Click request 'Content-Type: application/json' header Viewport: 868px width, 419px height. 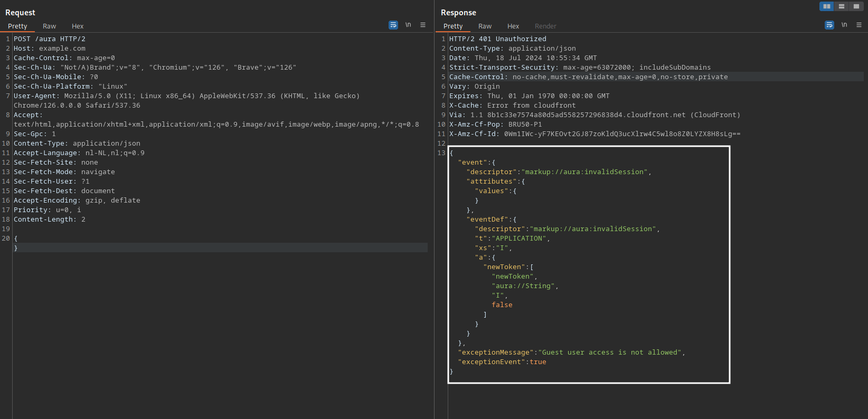[x=77, y=144]
